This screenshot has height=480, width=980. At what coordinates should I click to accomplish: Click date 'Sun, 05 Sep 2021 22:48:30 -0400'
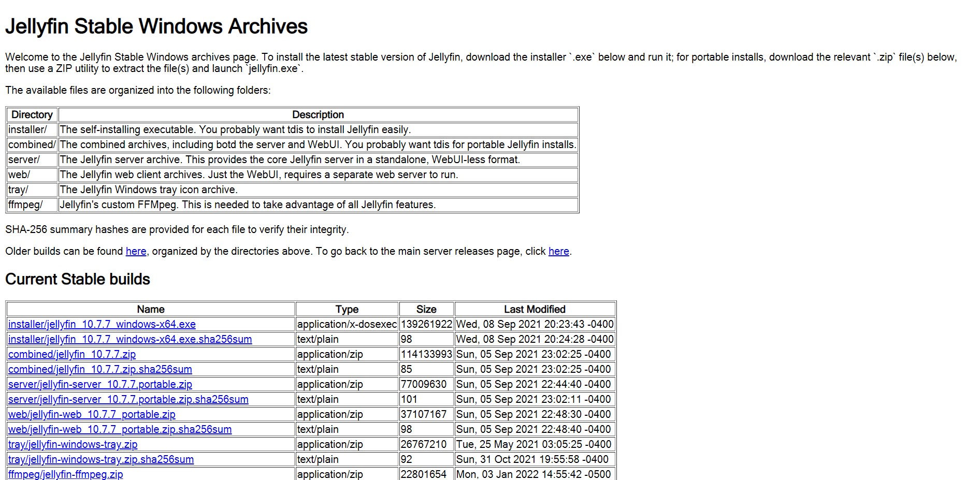[535, 414]
